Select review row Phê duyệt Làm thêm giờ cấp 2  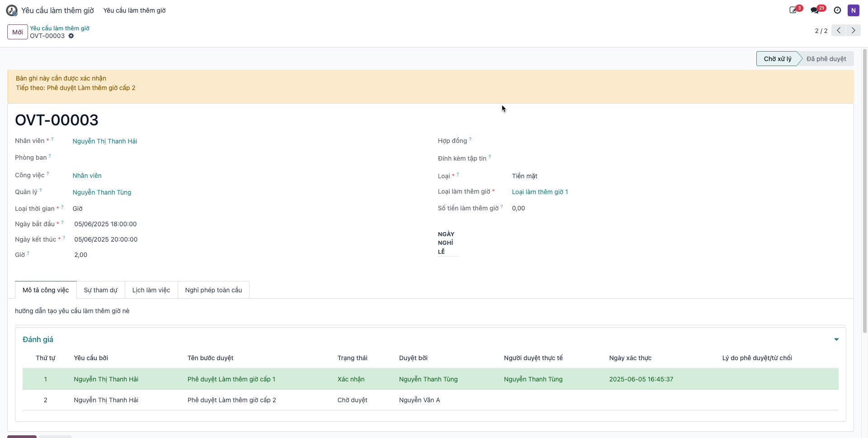430,400
